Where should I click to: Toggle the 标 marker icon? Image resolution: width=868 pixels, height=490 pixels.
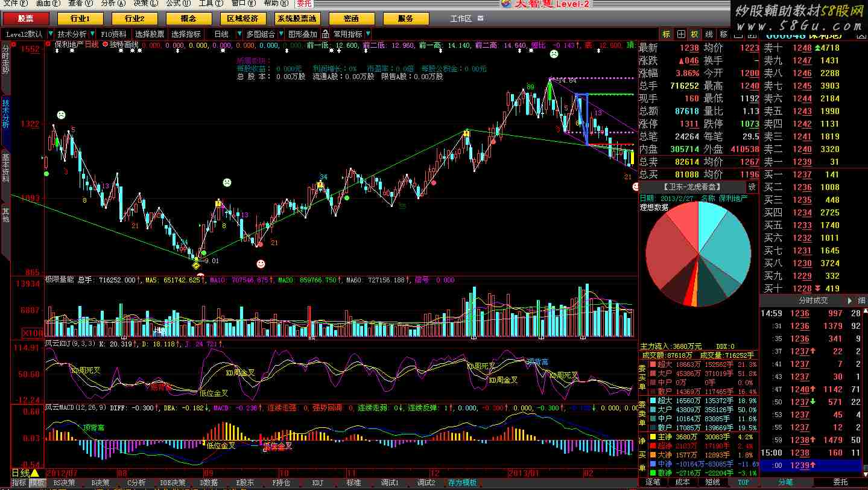pyautogui.click(x=667, y=34)
